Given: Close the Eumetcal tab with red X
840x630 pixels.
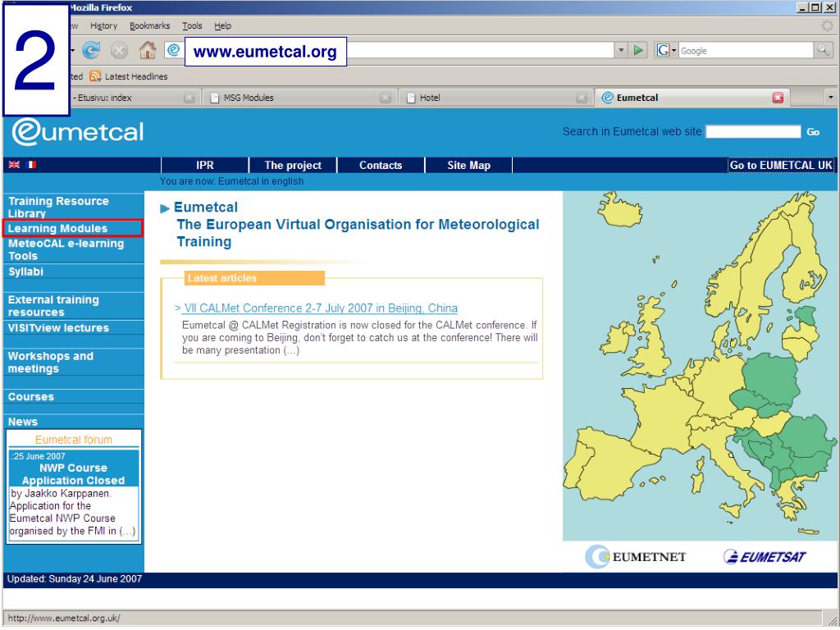Looking at the screenshot, I should point(778,98).
